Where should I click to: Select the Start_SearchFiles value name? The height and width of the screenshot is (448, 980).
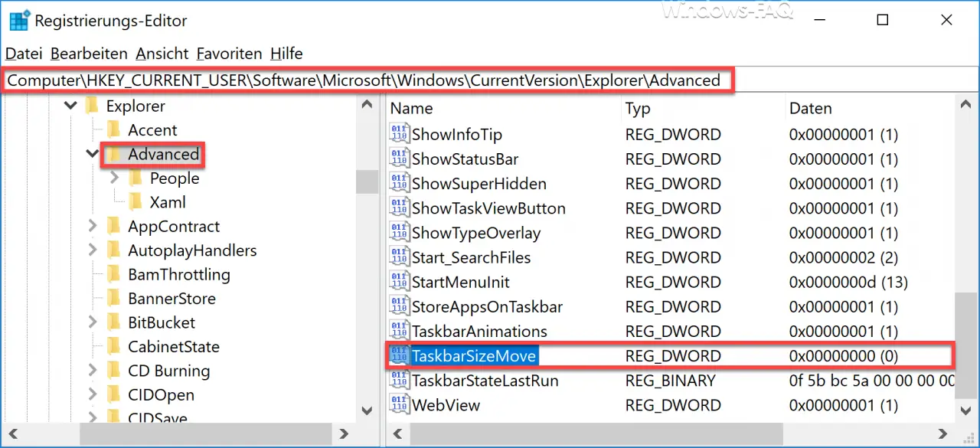tap(471, 257)
